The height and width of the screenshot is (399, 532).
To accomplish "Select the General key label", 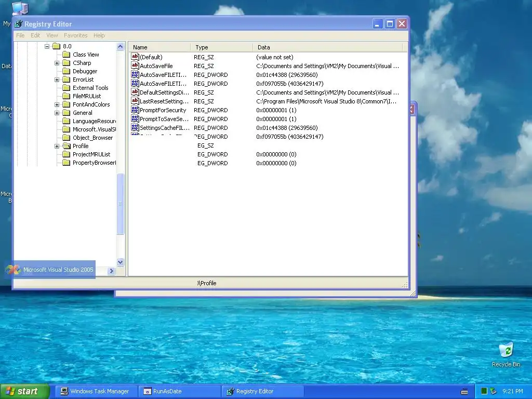I will (x=83, y=113).
